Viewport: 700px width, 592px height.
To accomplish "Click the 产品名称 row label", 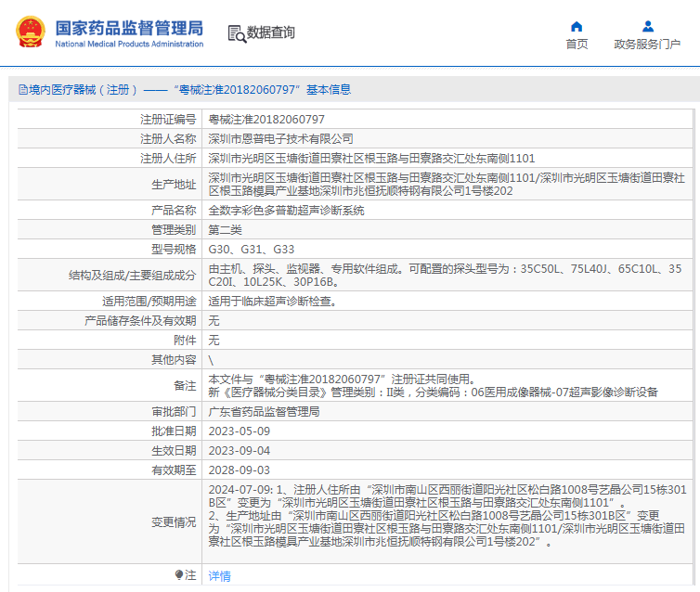I will [174, 211].
